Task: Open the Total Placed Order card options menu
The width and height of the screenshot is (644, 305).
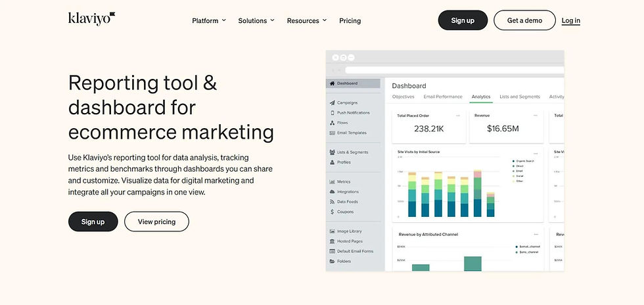Action: [458, 116]
